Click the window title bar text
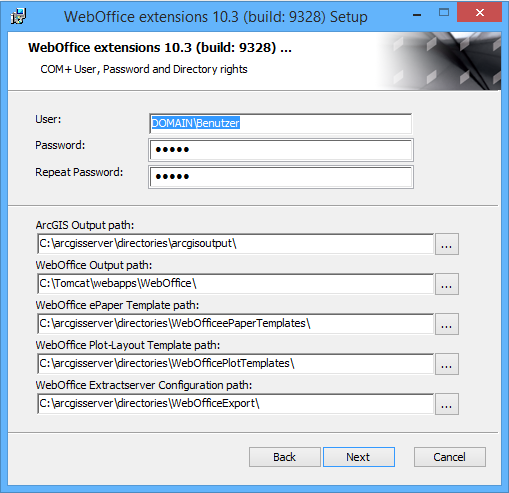509x493 pixels. tap(216, 17)
